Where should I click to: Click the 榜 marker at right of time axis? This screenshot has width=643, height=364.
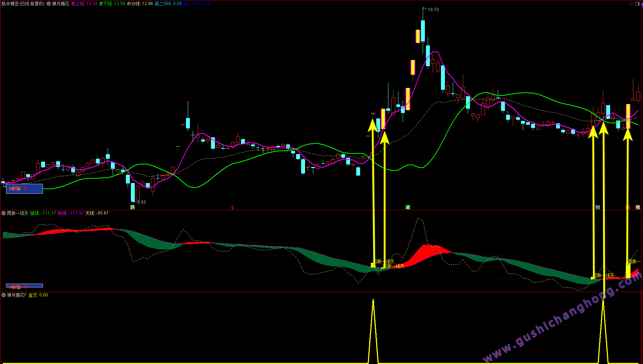pos(638,207)
